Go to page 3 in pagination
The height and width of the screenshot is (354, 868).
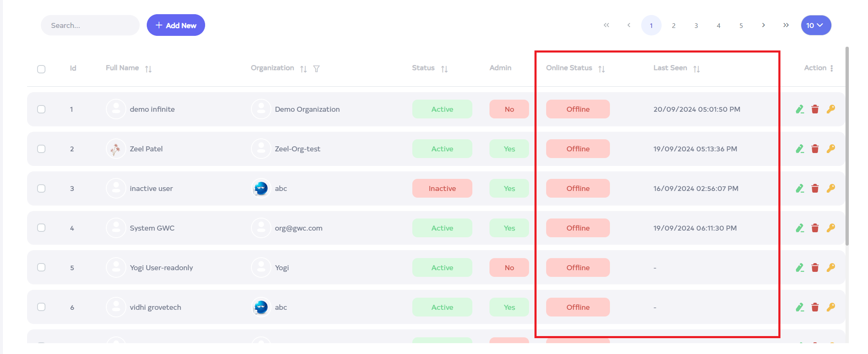coord(696,26)
